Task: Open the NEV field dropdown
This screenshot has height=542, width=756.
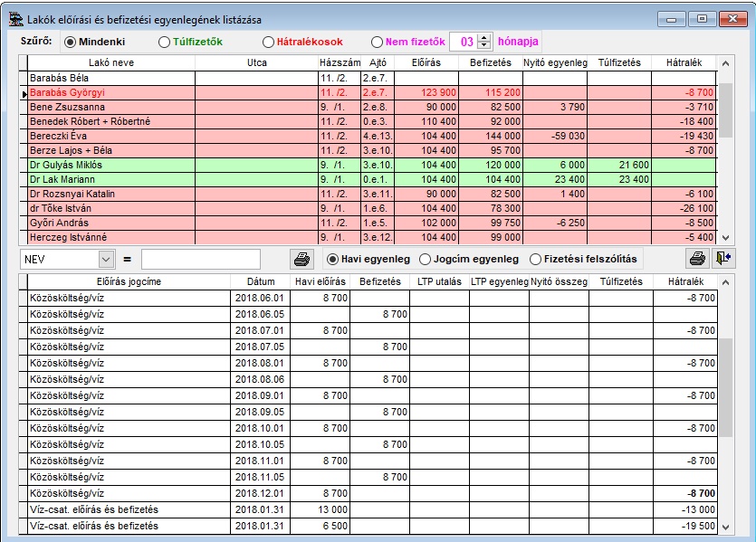Action: coord(106,259)
